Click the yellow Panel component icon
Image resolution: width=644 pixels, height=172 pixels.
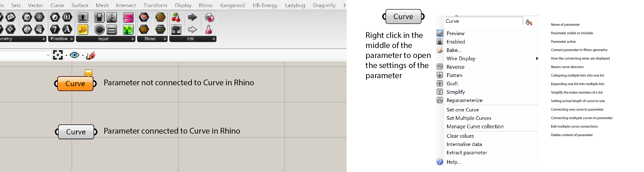coord(83,29)
